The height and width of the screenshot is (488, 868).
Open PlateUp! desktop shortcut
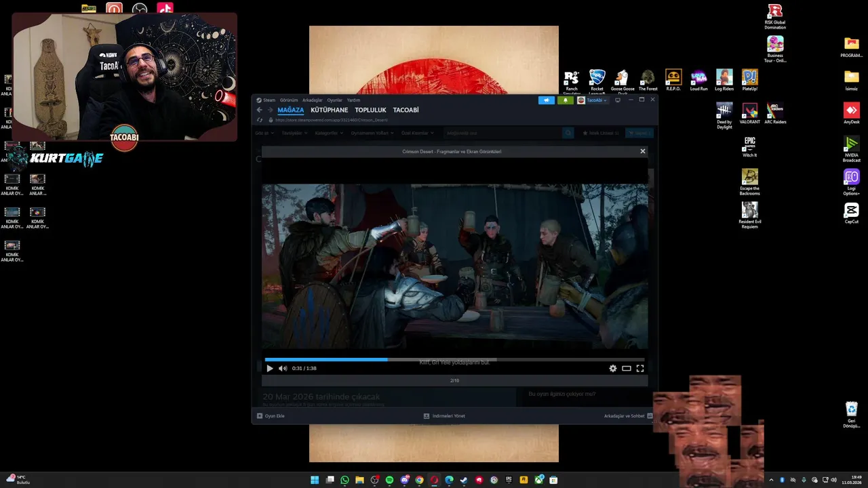click(750, 80)
